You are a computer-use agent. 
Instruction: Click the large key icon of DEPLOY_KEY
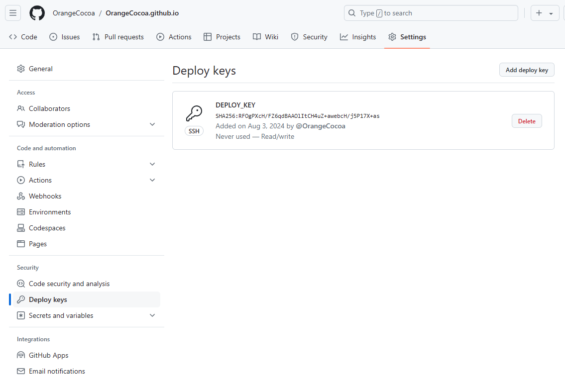[194, 113]
